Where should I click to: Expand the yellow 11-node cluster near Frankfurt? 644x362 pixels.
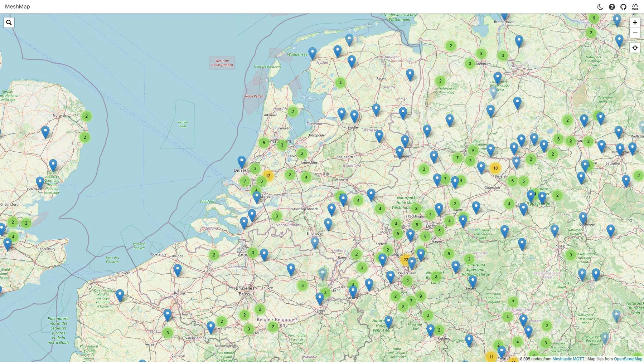pyautogui.click(x=491, y=357)
